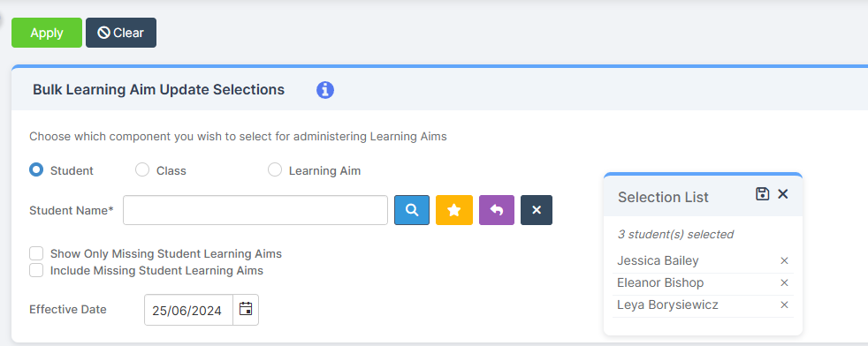The image size is (868, 346).
Task: Remove Eleanor Bishop from selection list
Action: click(x=784, y=283)
